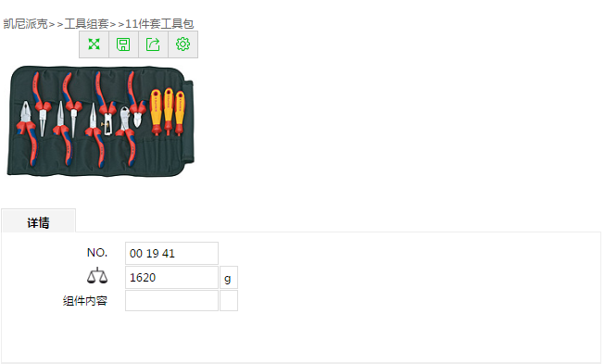Open the tool roll product image

pyautogui.click(x=100, y=121)
